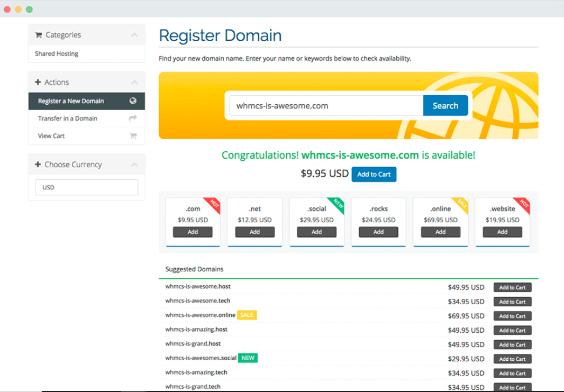Select Transfer in a Domain action
The width and height of the screenshot is (564, 392).
coord(87,118)
